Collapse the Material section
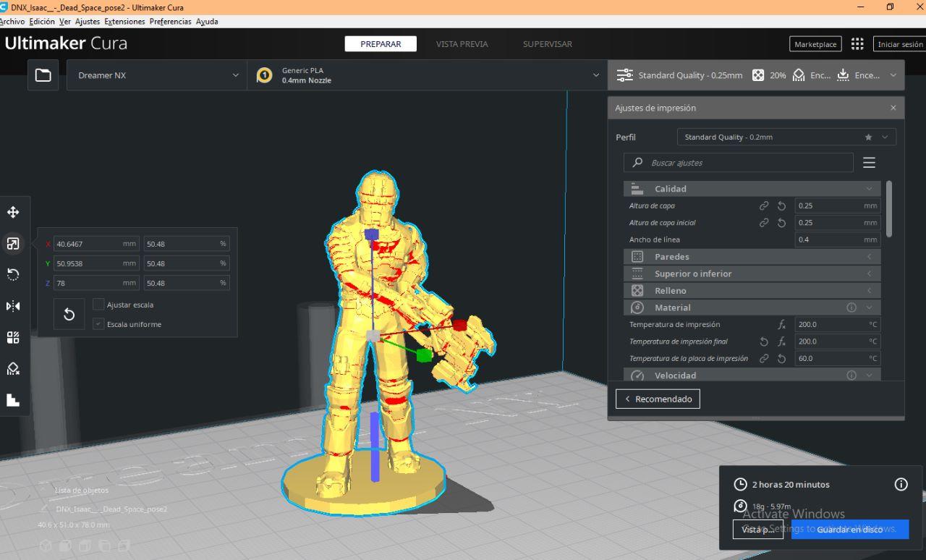 click(752, 307)
